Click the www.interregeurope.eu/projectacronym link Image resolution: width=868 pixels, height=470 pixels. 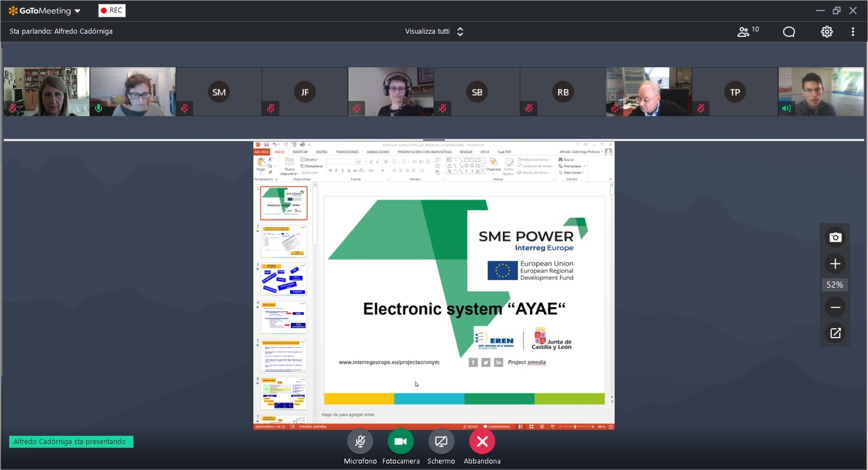click(x=389, y=363)
